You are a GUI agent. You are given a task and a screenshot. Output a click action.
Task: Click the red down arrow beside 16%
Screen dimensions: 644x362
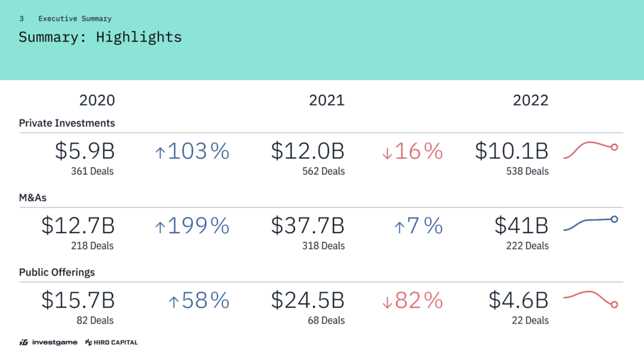pyautogui.click(x=387, y=152)
